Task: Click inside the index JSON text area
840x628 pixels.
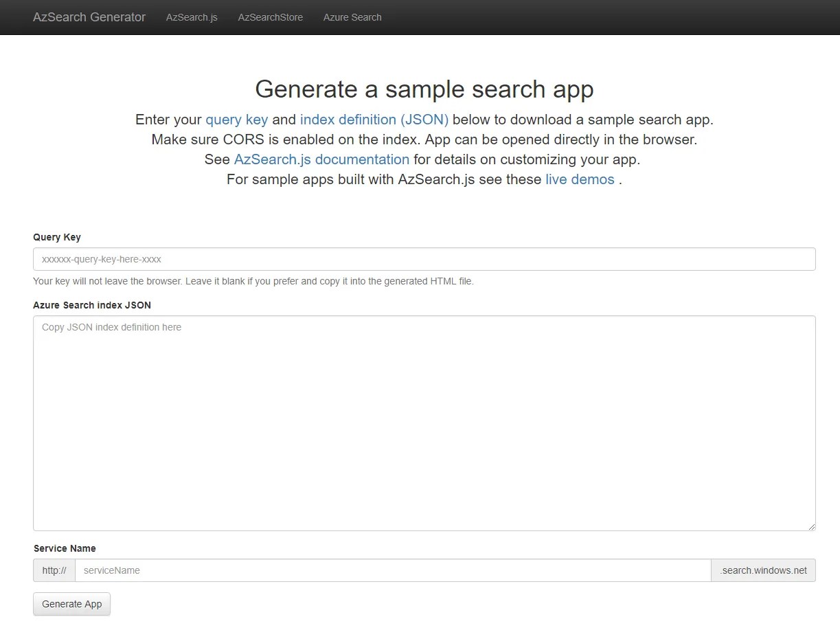Action: 424,423
